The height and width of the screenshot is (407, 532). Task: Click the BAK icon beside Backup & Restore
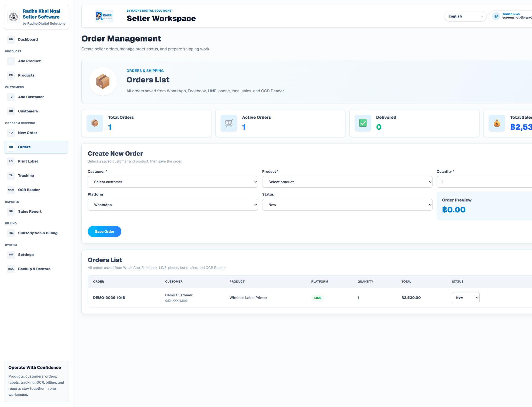[11, 269]
